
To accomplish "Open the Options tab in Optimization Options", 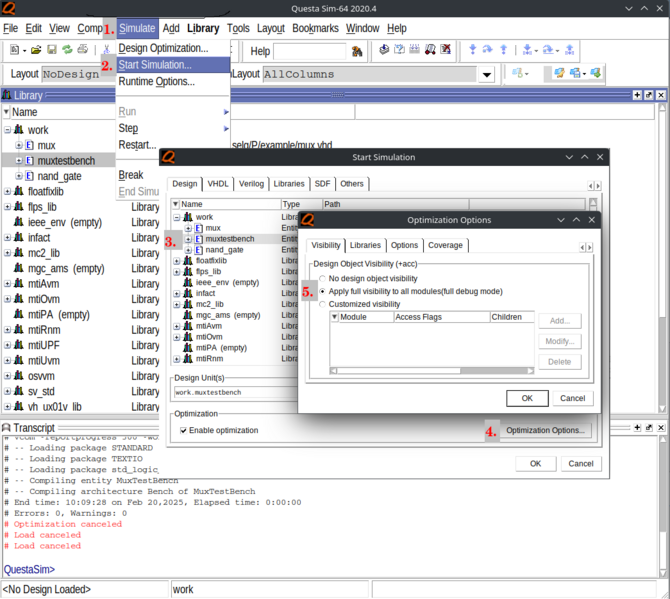I will point(404,245).
